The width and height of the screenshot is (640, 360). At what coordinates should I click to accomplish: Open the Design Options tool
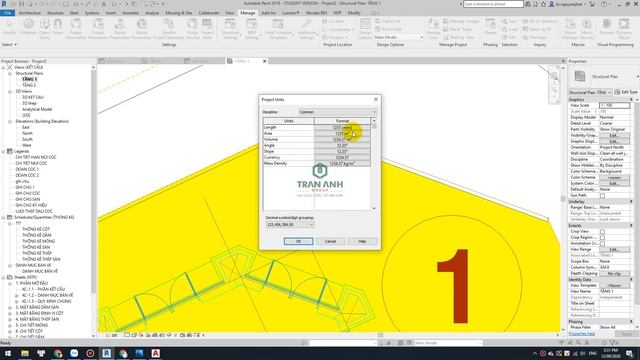pyautogui.click(x=365, y=28)
